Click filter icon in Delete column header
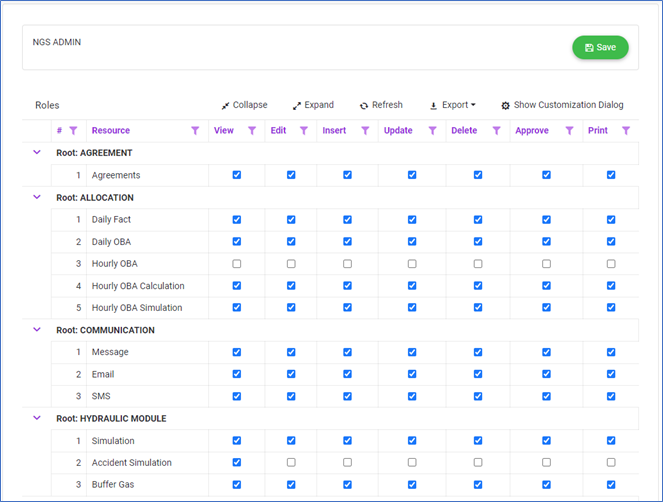 coord(496,131)
